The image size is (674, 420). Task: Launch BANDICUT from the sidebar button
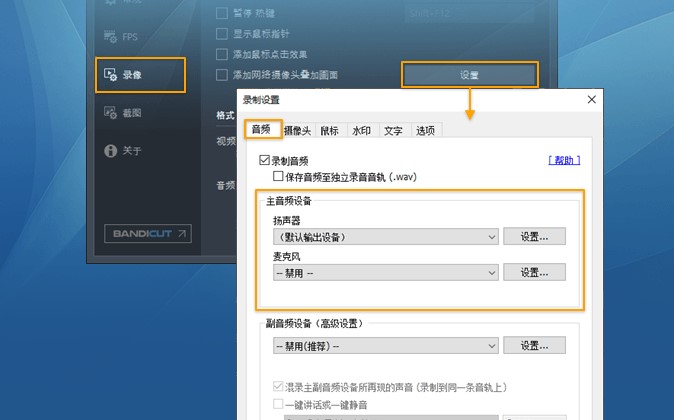(x=148, y=233)
